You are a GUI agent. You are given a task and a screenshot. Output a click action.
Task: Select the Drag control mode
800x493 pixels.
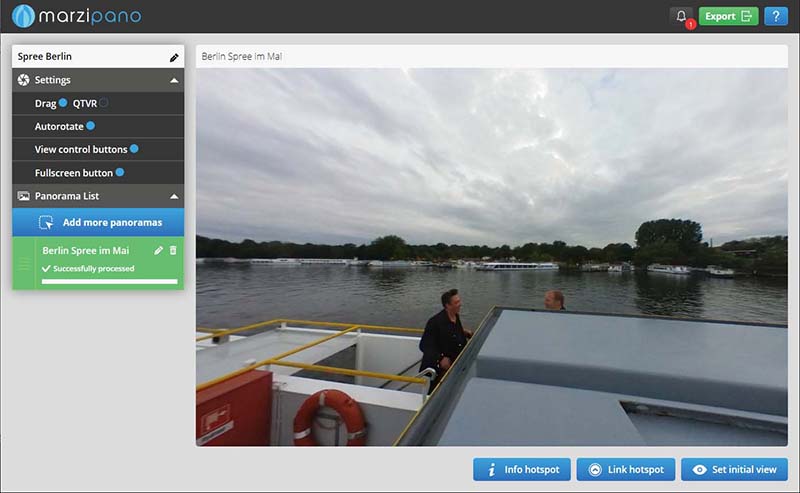63,103
